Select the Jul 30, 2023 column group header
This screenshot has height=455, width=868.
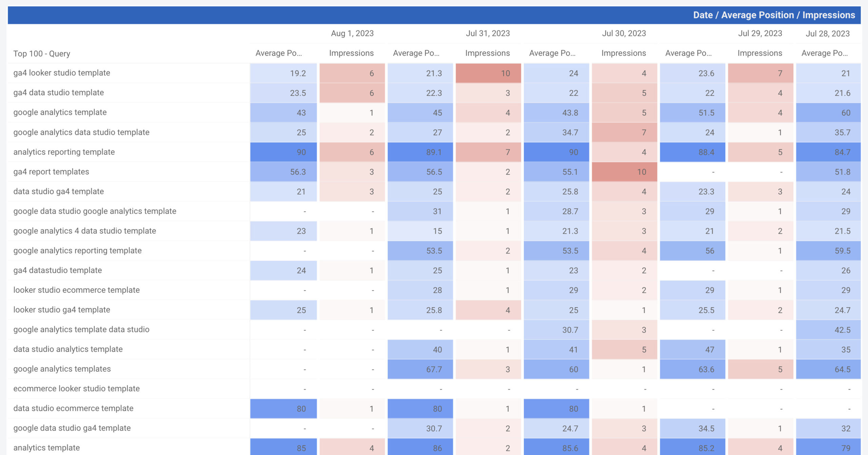624,33
